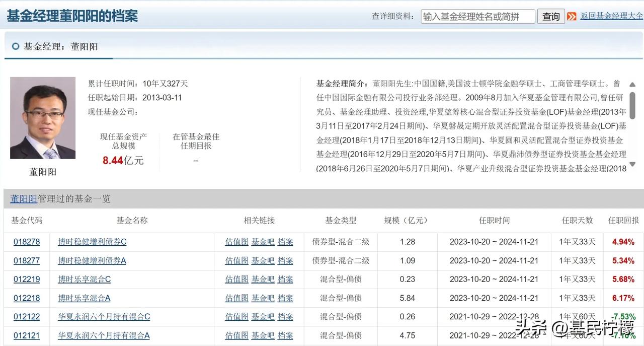Click the 5.34% return value
The height and width of the screenshot is (346, 644).
(623, 260)
